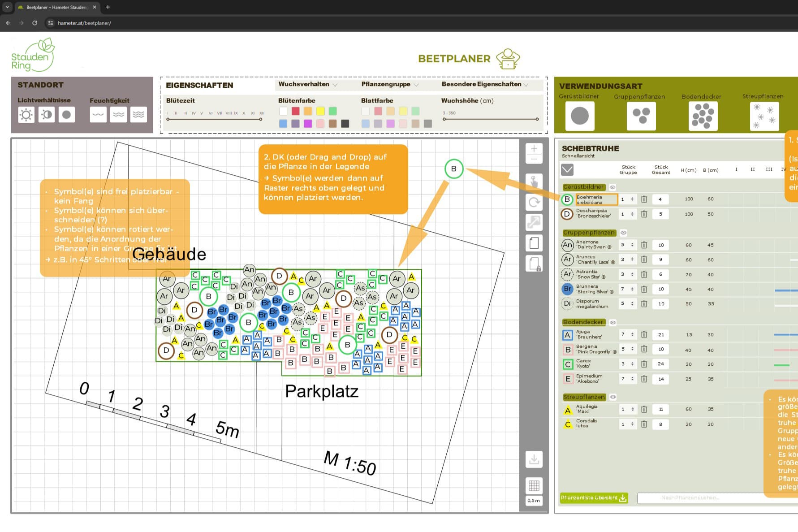Switch to the Beetplaner – Hameter browser tab
The height and width of the screenshot is (532, 798).
pos(56,7)
